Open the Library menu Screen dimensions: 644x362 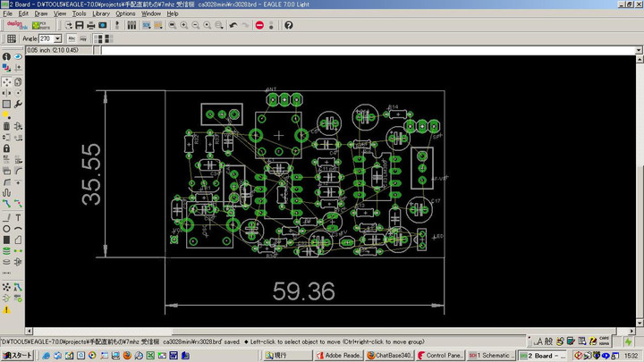[x=101, y=13]
